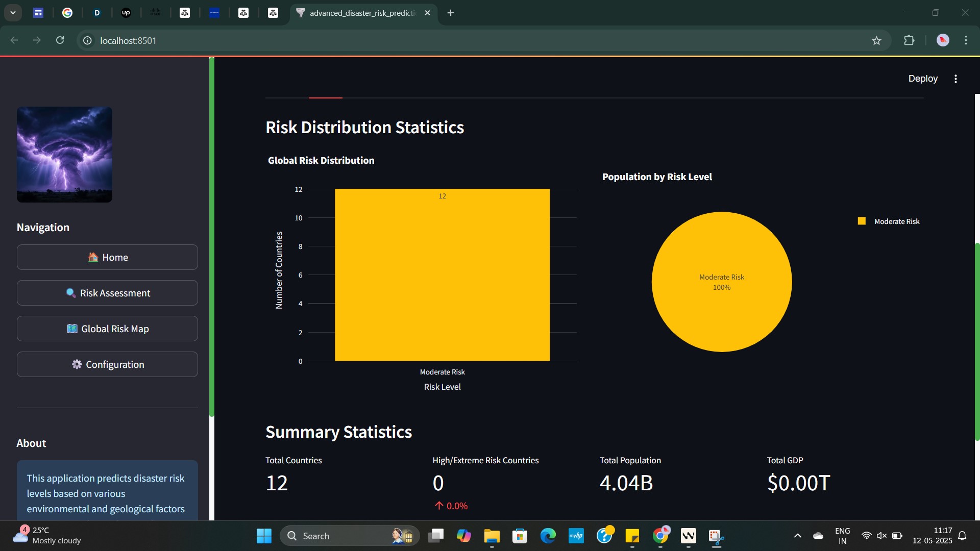Show hidden system tray icons chevron
The width and height of the screenshot is (980, 551).
tap(797, 536)
